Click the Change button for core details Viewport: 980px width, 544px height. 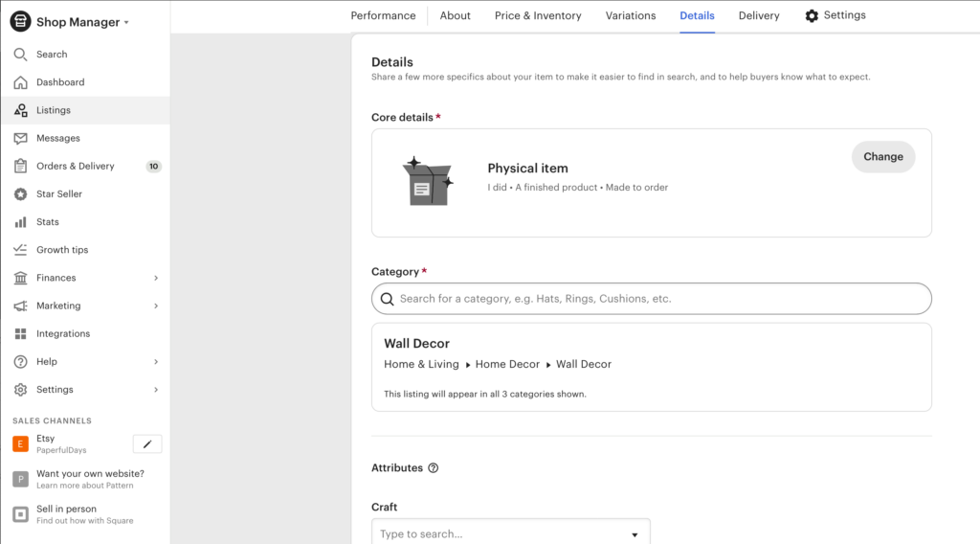coord(883,157)
